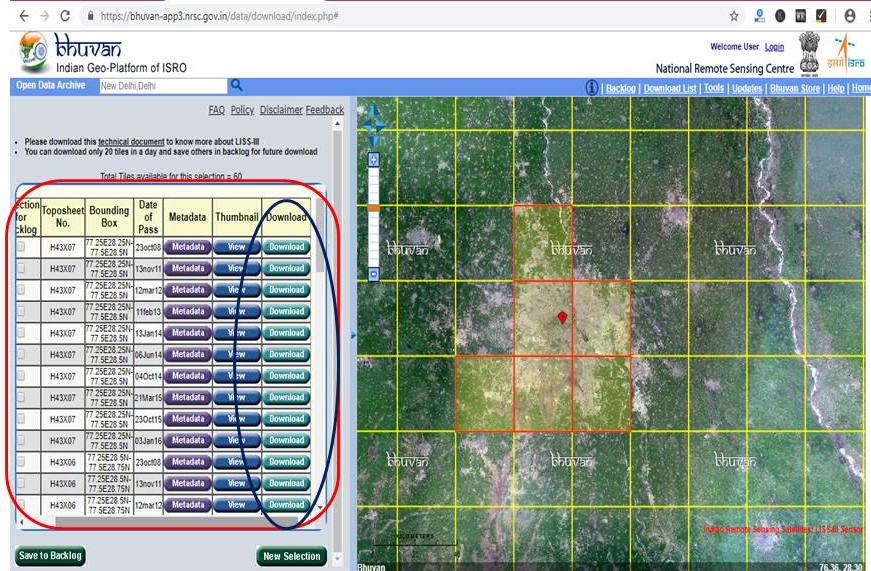Open Tools menu link

[714, 88]
